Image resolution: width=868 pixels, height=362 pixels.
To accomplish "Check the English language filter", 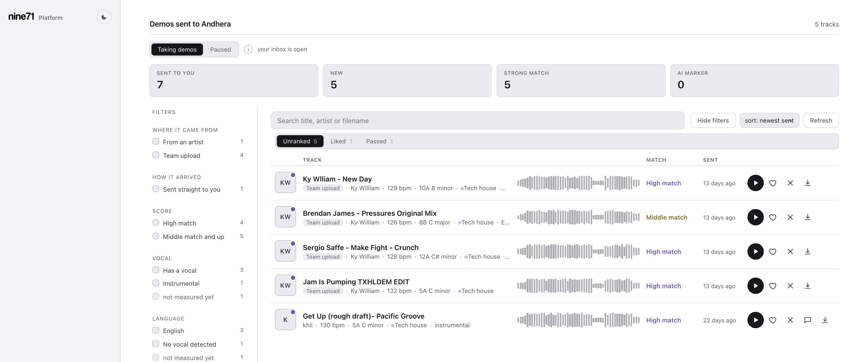I will click(156, 330).
